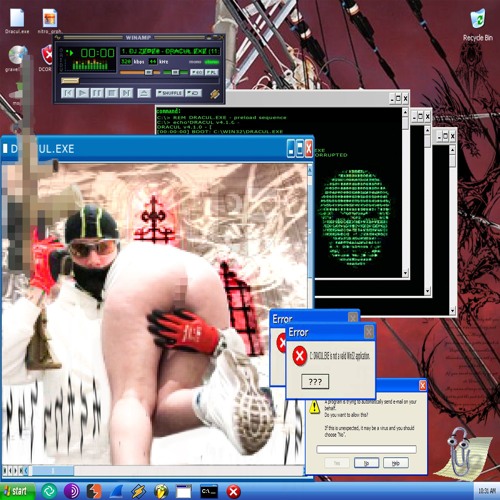Close the DRACUL.EXE media window
The width and height of the screenshot is (500, 500).
pyautogui.click(x=309, y=149)
